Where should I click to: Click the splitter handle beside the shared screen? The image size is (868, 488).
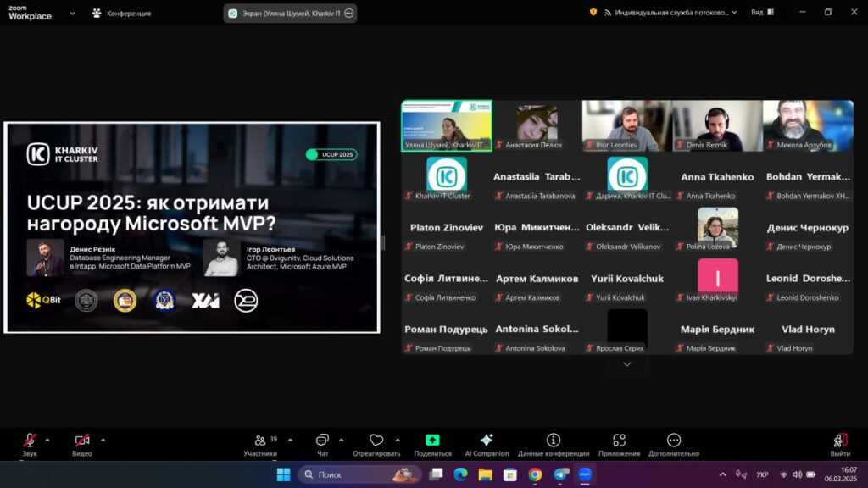[383, 242]
